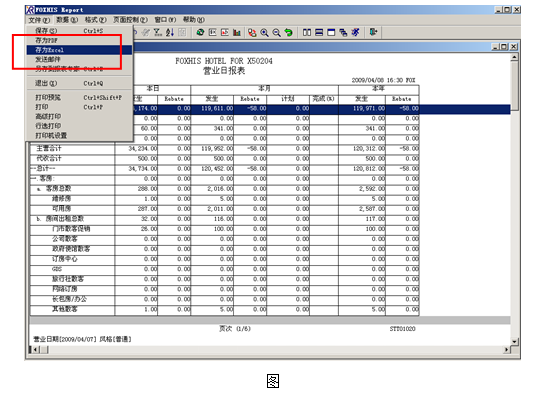Choose 保存 in the file menu
This screenshot has width=556, height=393.
(x=79, y=31)
